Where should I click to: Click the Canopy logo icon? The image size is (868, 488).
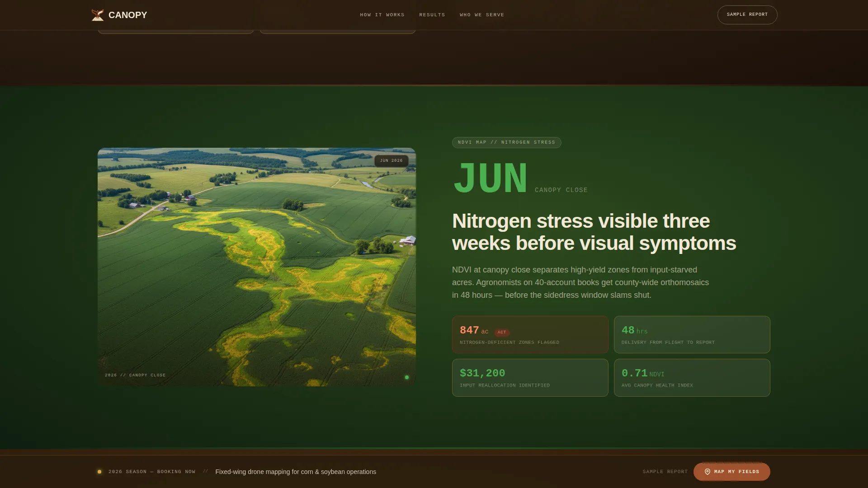[x=98, y=15]
